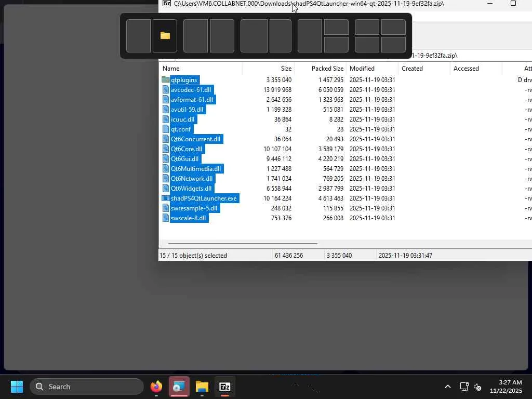Image resolution: width=532 pixels, height=399 pixels.
Task: Click the packed size 1 457 295
Action: pyautogui.click(x=331, y=79)
